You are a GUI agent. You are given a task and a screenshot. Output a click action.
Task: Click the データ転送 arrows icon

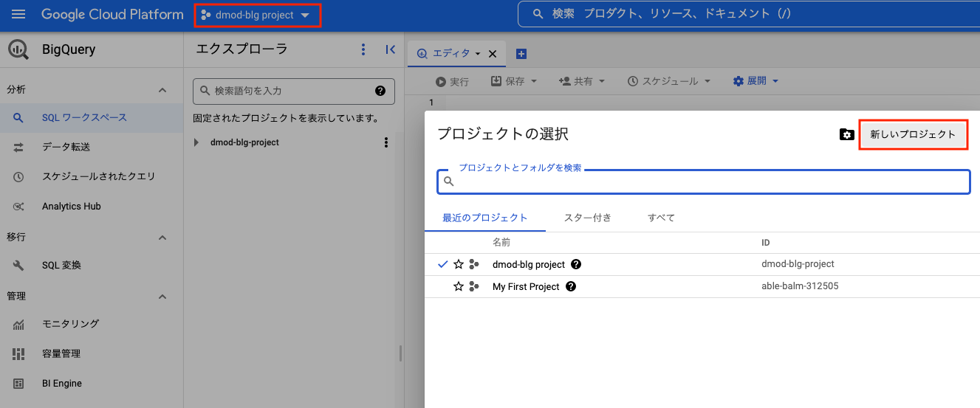(x=18, y=147)
